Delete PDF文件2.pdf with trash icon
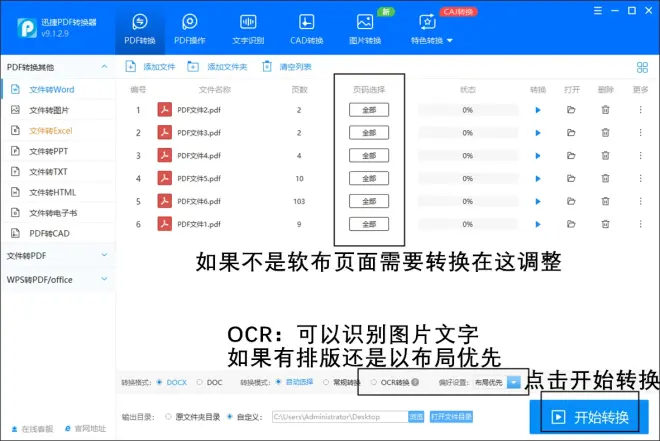 point(605,110)
